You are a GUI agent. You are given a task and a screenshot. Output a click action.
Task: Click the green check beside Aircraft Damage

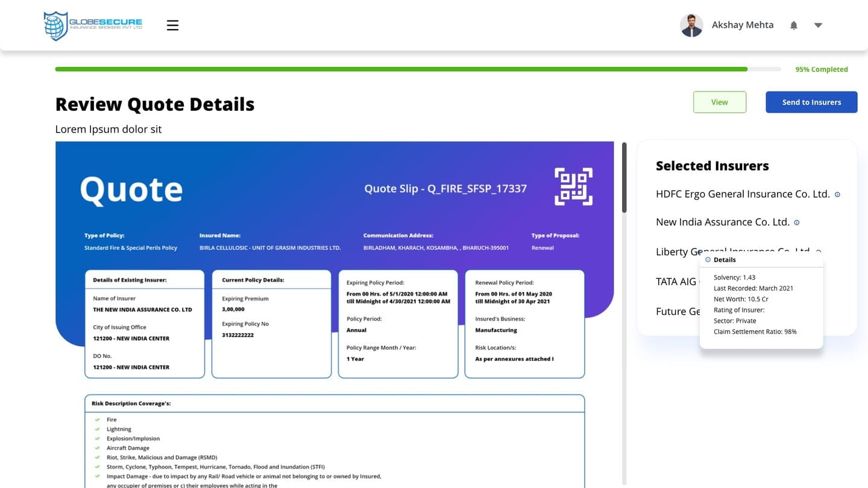[97, 448]
